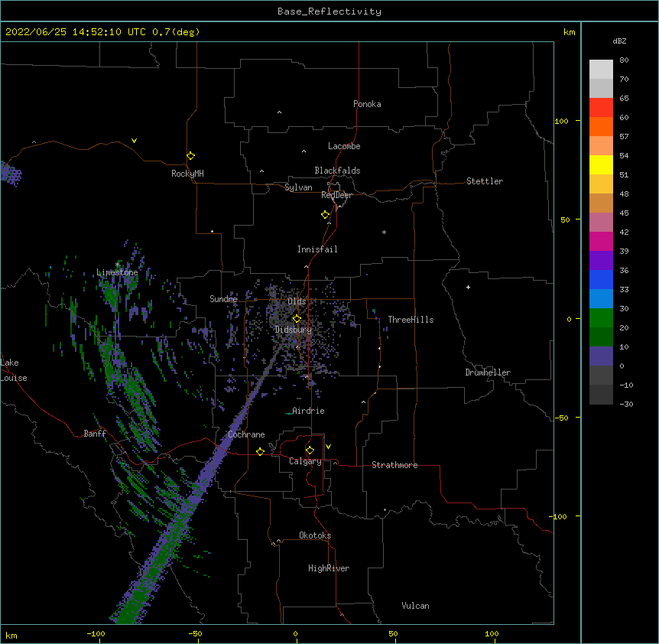659x644 pixels.
Task: Pick the white top swatch in dBZ legend
Action: coord(601,69)
